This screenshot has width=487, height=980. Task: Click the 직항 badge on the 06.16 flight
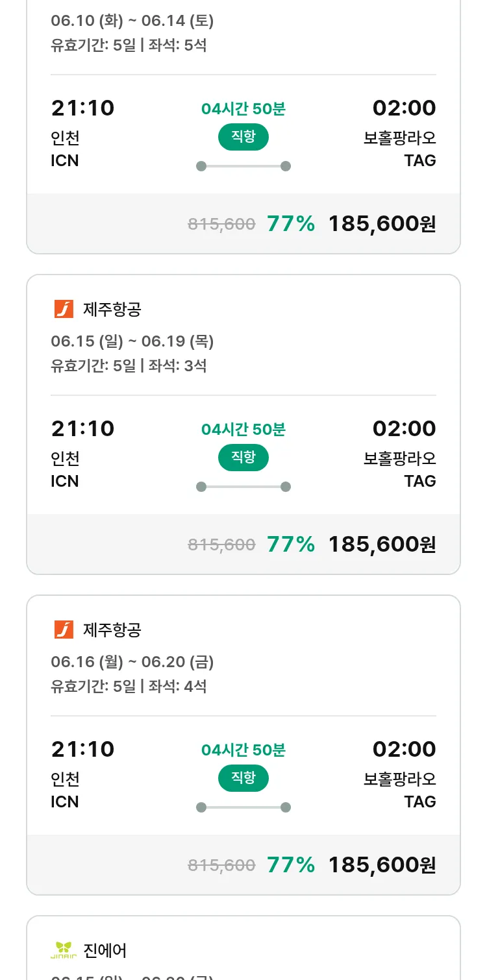pos(243,778)
